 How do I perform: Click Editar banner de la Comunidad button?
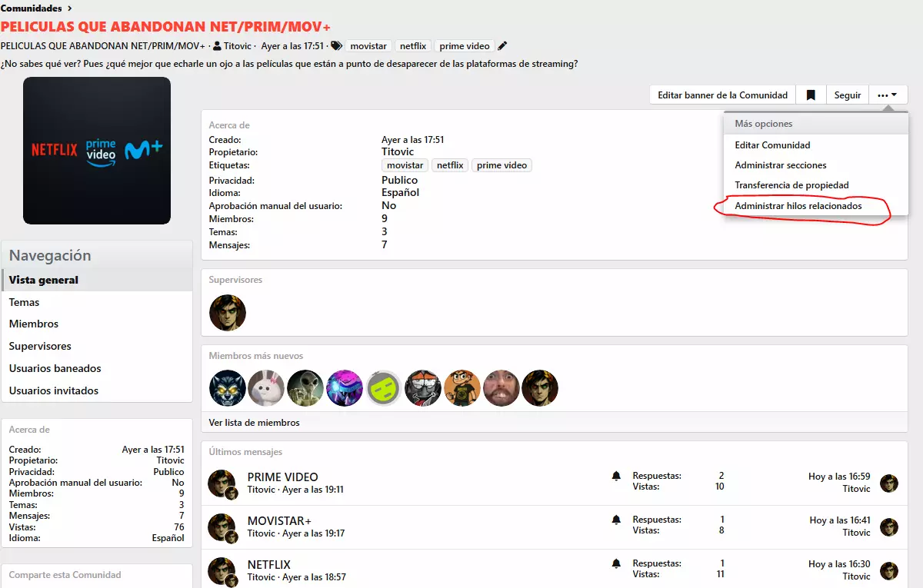[x=723, y=95]
